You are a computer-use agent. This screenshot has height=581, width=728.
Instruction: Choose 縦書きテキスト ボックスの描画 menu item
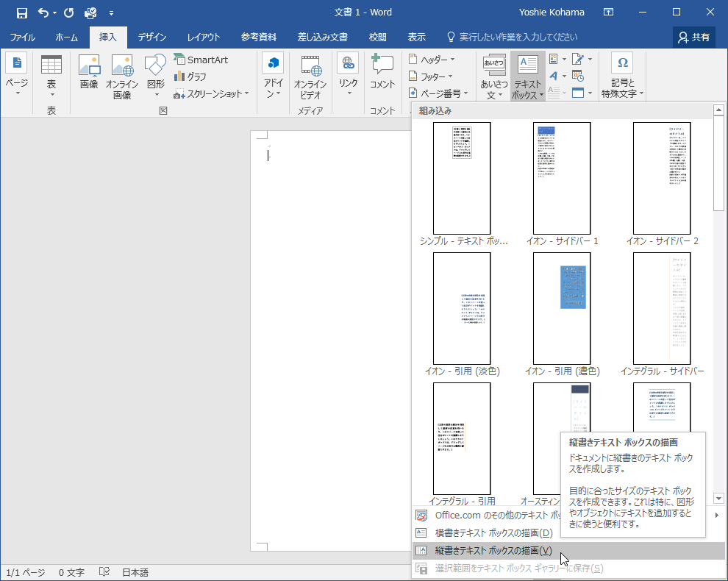click(x=493, y=551)
